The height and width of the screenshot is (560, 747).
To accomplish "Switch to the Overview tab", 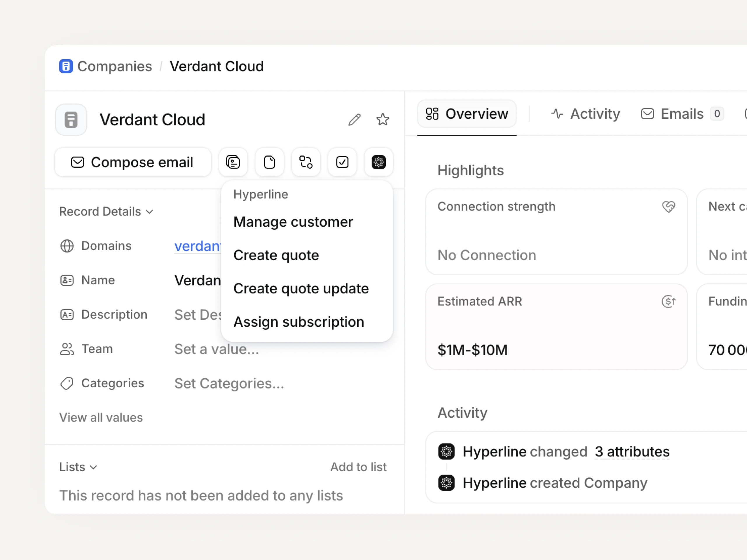I will coord(467,114).
